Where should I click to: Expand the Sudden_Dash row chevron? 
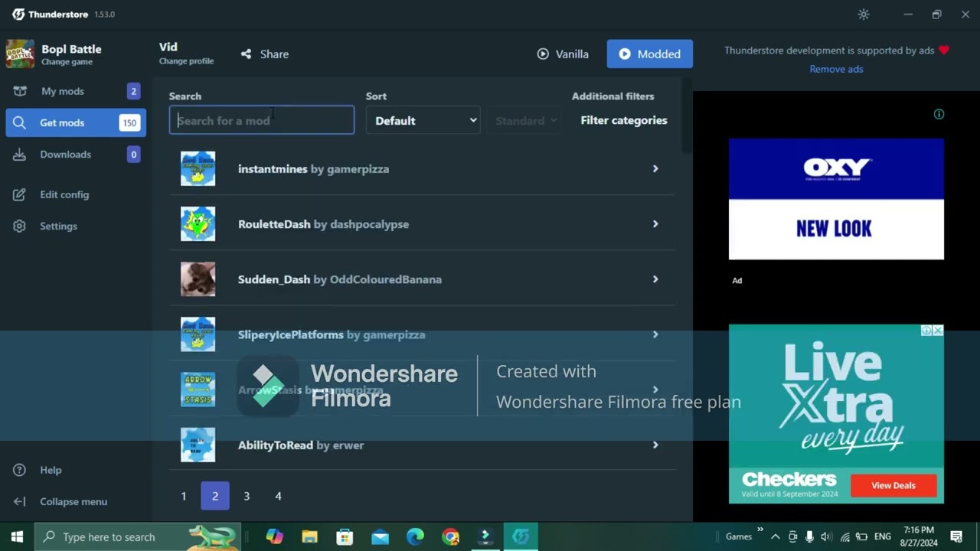coord(655,279)
